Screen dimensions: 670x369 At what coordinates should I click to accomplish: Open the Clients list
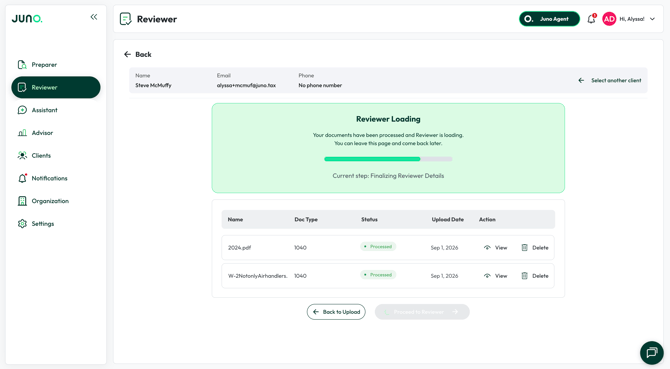[x=56, y=155]
